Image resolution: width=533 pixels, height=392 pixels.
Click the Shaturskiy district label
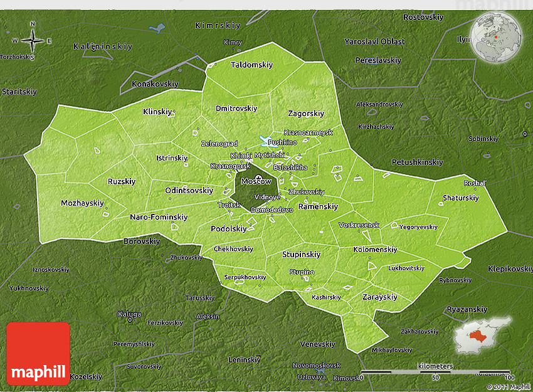coord(460,198)
